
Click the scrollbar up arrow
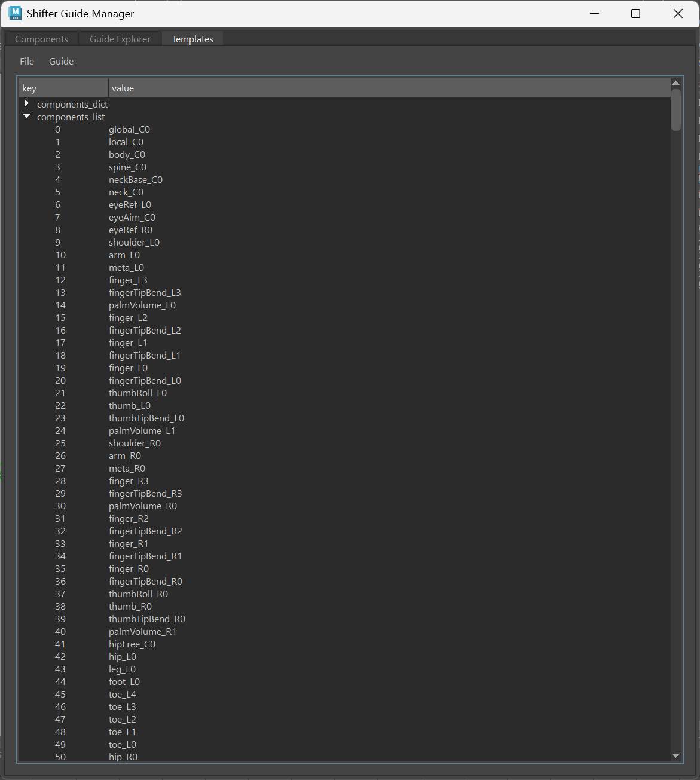click(x=676, y=83)
